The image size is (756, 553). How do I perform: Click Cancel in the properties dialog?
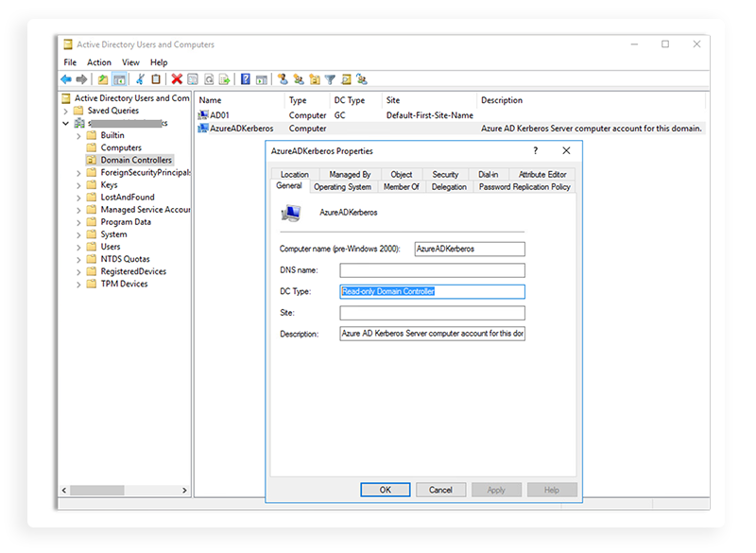point(440,490)
